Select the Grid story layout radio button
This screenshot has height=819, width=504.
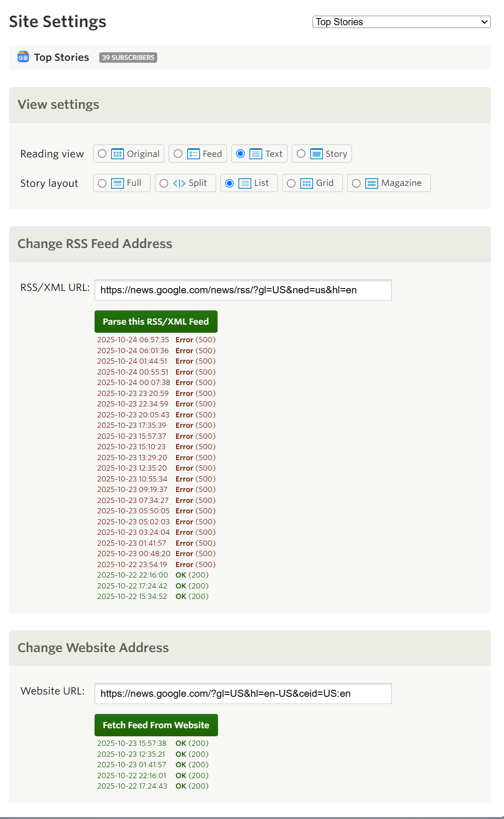tap(291, 183)
